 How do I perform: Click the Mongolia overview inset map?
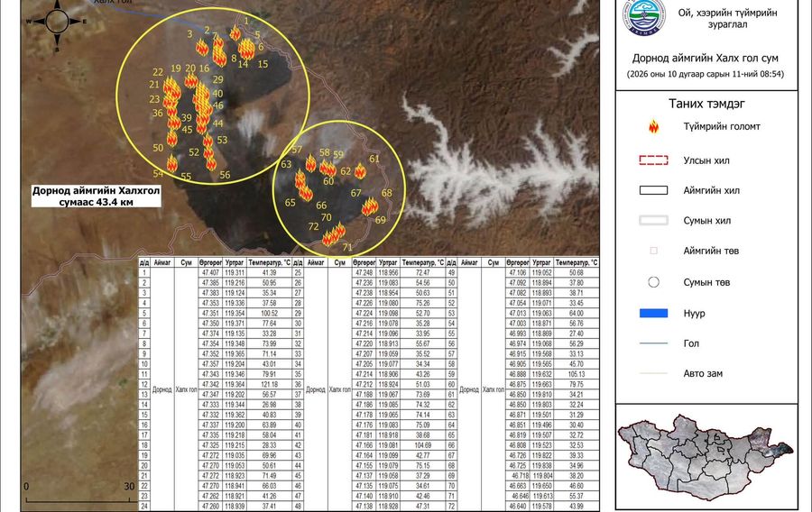coord(706,457)
